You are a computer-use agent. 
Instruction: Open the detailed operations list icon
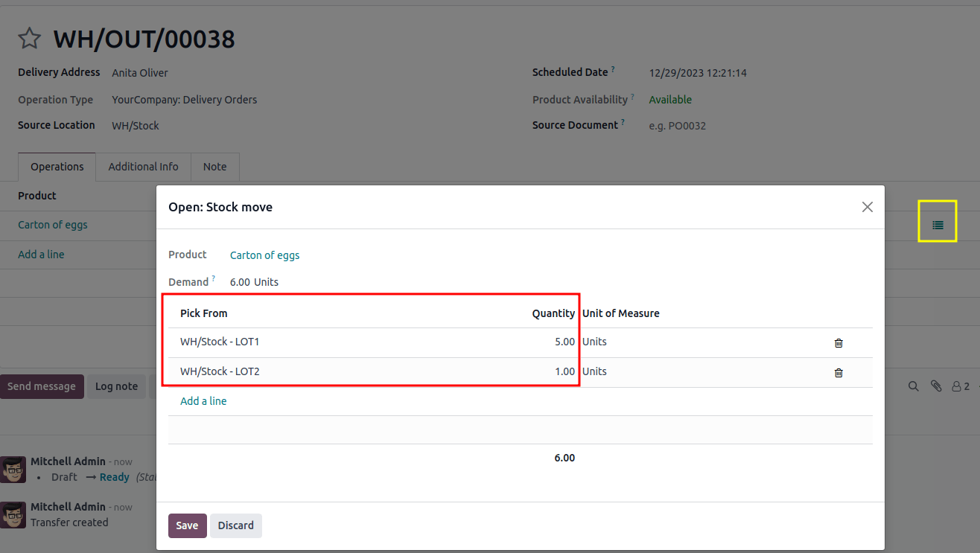[937, 220]
